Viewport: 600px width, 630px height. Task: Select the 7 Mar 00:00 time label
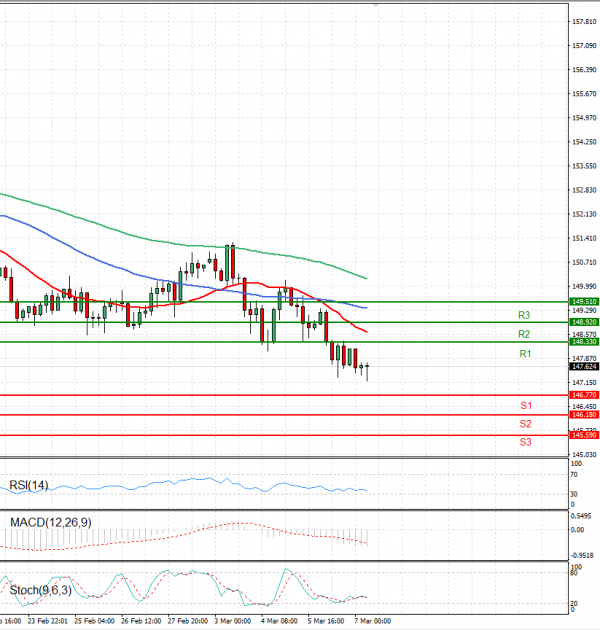[374, 620]
